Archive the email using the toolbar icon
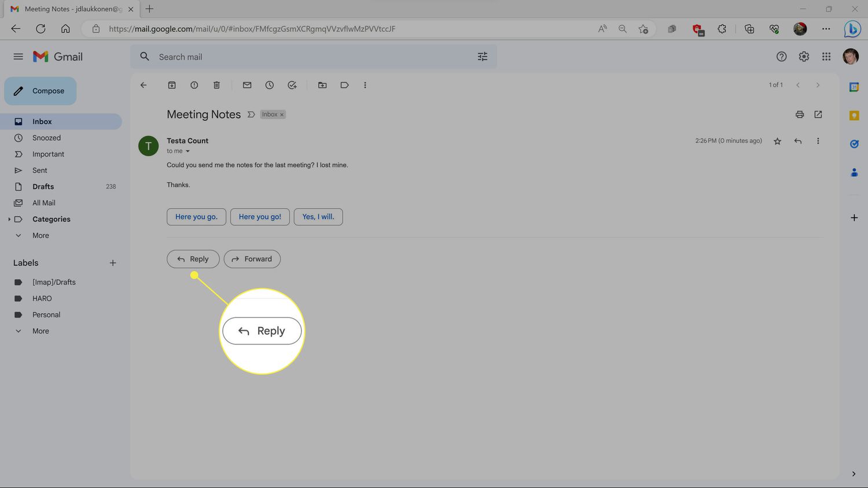Viewport: 868px width, 488px height. [x=172, y=85]
